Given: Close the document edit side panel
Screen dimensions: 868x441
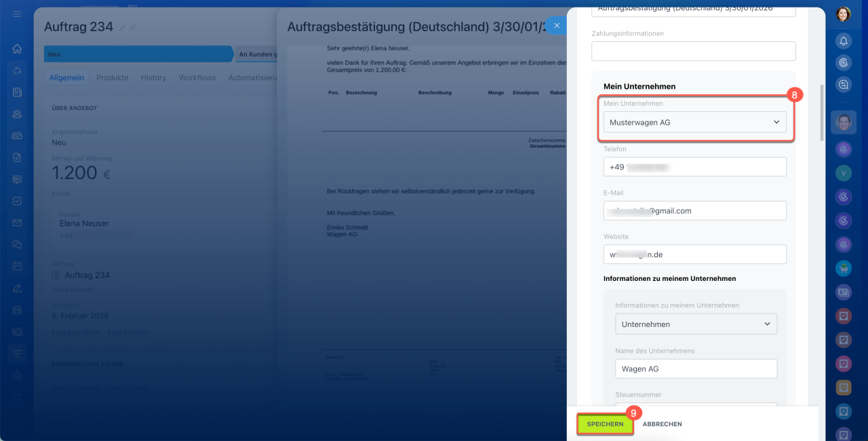Looking at the screenshot, I should point(556,26).
